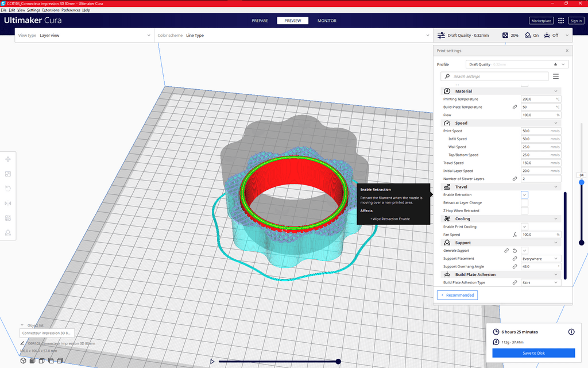Image resolution: width=588 pixels, height=368 pixels.
Task: Collapse the Support section
Action: point(501,243)
